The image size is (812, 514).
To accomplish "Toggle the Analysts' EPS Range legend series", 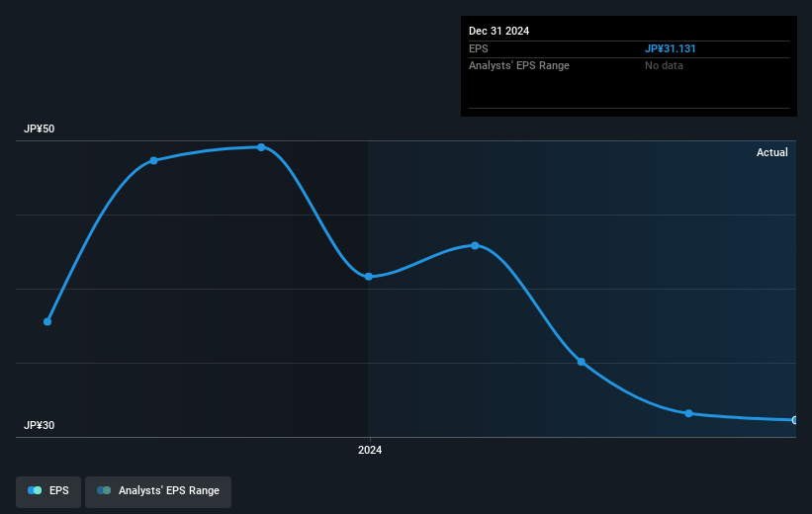I will point(158,491).
